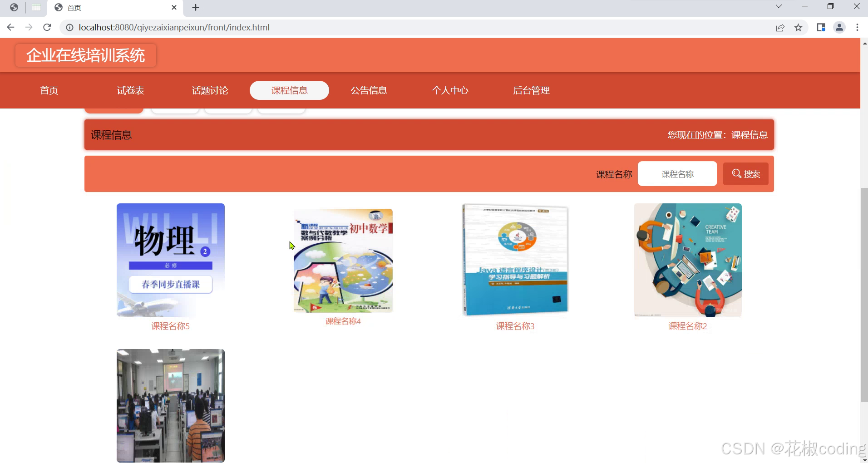Reload the page with refresh icon
The image size is (868, 463).
[47, 27]
